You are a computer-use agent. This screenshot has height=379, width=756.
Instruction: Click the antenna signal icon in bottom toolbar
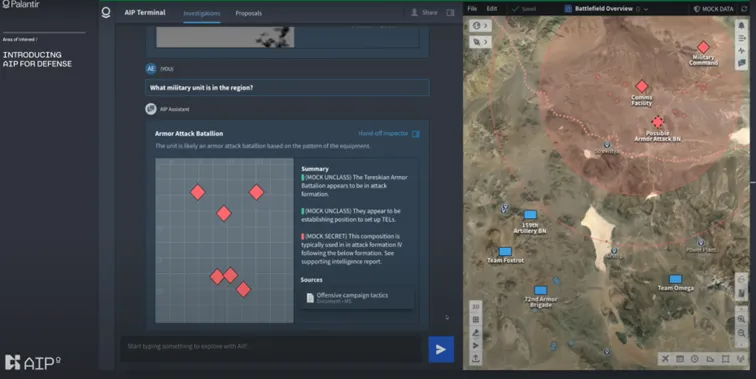coord(740,359)
